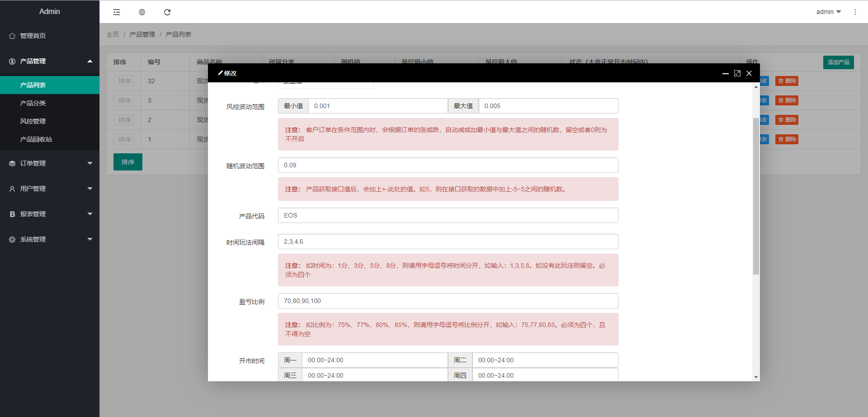Screen dimensions: 868x417
Task: Collapse the sidebar with the hamburger icon
Action: (116, 12)
